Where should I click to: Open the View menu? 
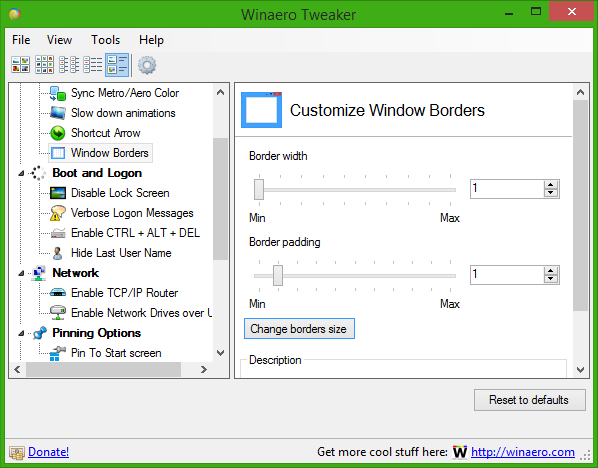point(59,40)
